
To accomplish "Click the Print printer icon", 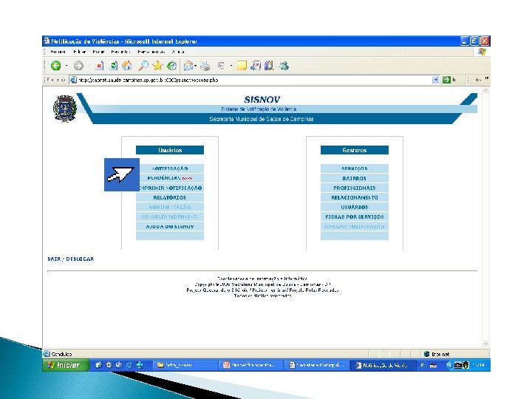I will (x=205, y=66).
